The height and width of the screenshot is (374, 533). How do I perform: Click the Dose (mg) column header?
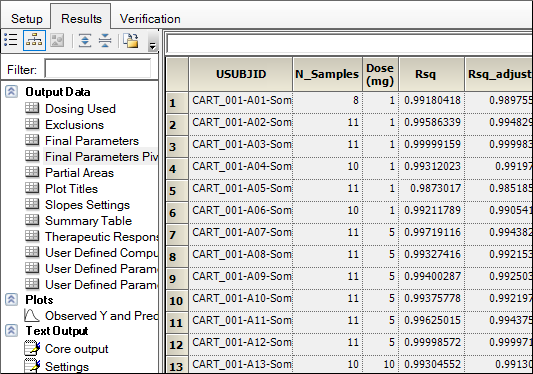pyautogui.click(x=380, y=74)
